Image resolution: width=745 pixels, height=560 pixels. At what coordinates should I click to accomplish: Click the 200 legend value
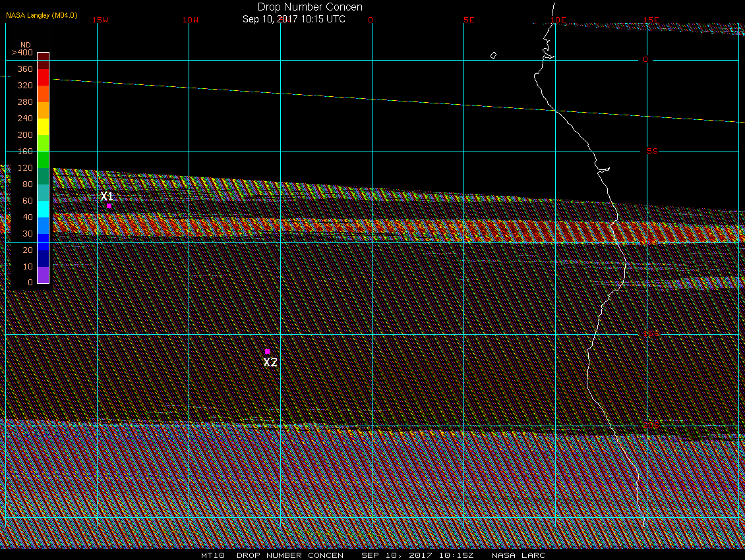click(24, 135)
